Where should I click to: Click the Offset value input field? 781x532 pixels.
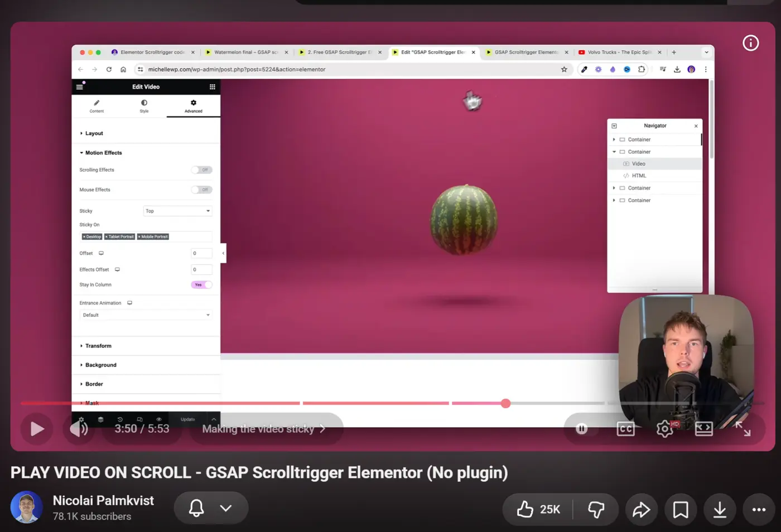point(201,253)
